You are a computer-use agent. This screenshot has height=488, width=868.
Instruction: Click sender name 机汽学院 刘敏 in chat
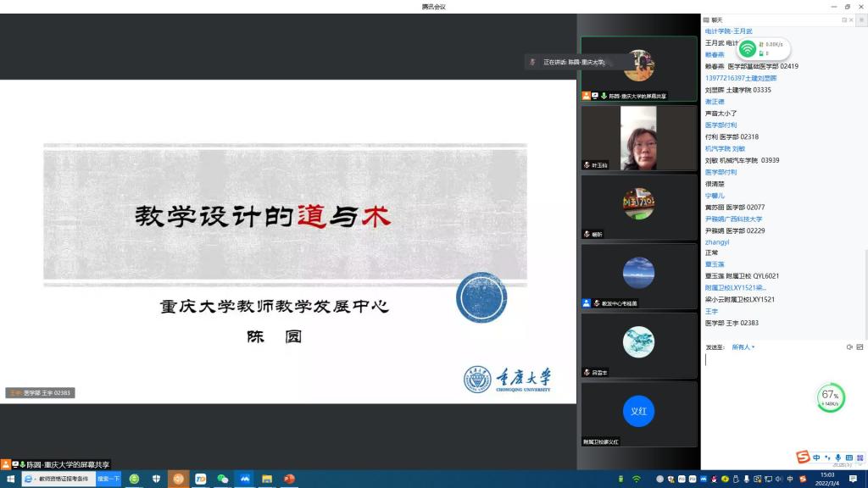click(726, 149)
